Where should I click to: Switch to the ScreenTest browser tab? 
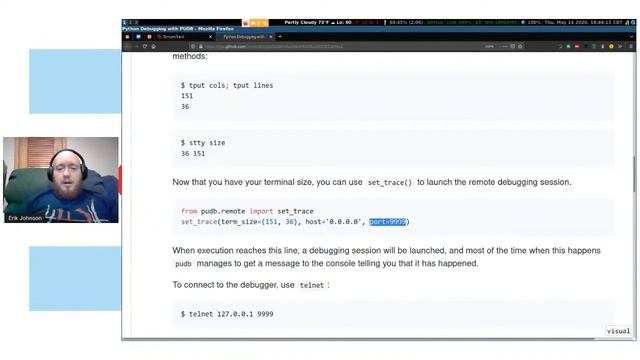[184, 37]
